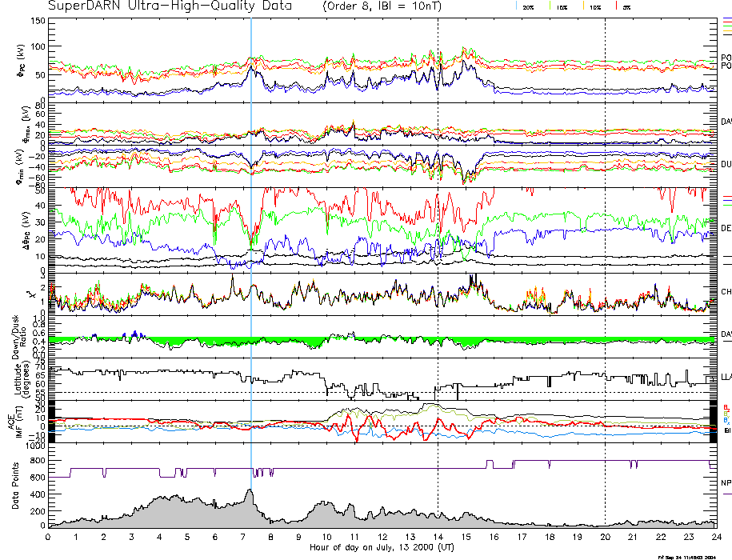Select the red 5% legend entry

625,6
